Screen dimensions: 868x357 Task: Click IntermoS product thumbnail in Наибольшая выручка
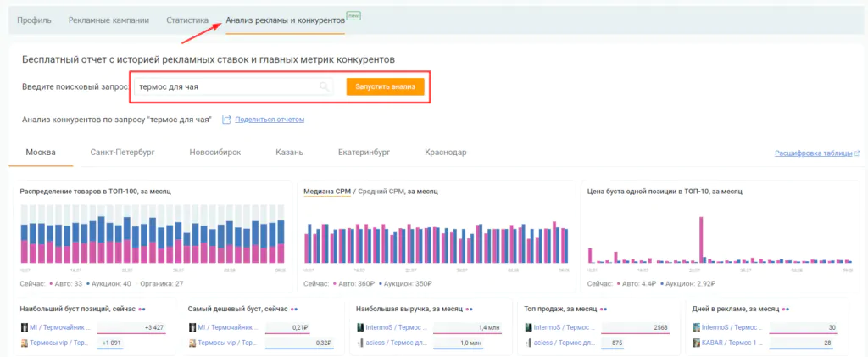360,327
